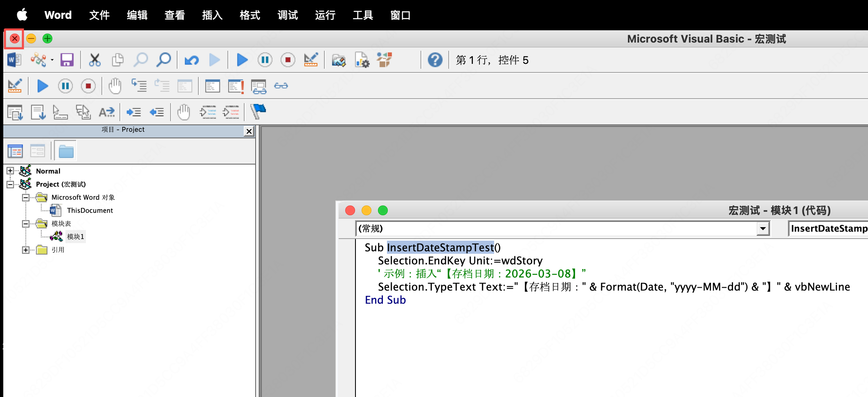Click the View Object icon in the Project panel
Screen dimensions: 868x397
pos(38,151)
